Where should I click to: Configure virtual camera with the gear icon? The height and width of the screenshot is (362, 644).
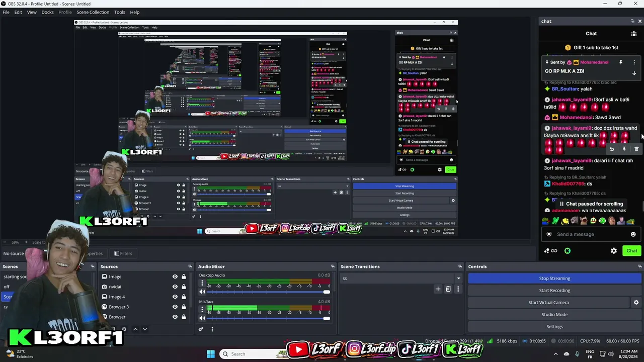[x=636, y=302]
